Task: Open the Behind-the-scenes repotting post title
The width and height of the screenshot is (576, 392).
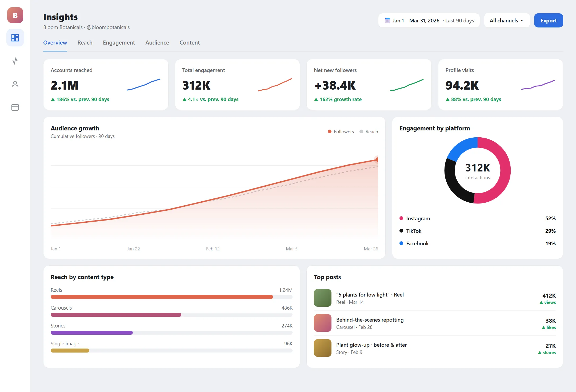Action: pyautogui.click(x=370, y=320)
